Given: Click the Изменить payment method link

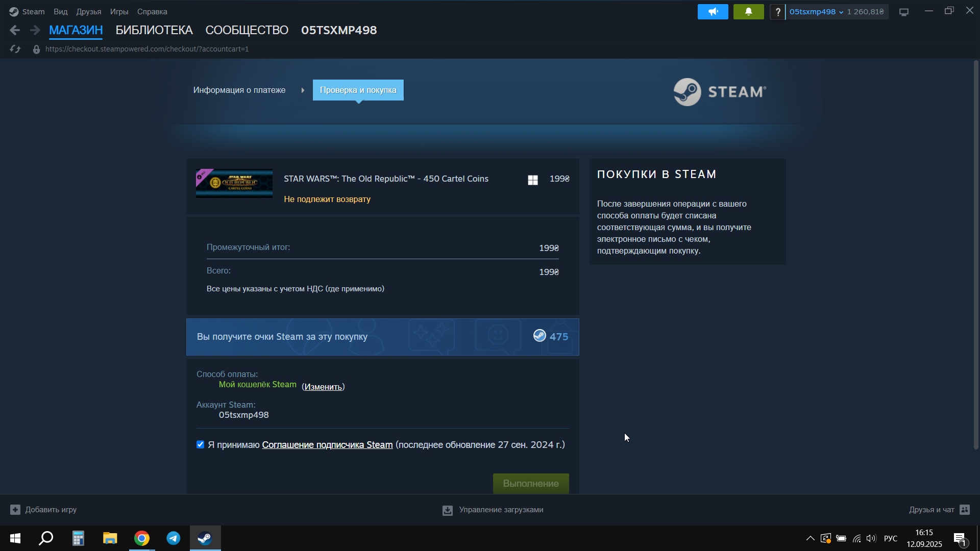Looking at the screenshot, I should (x=323, y=387).
